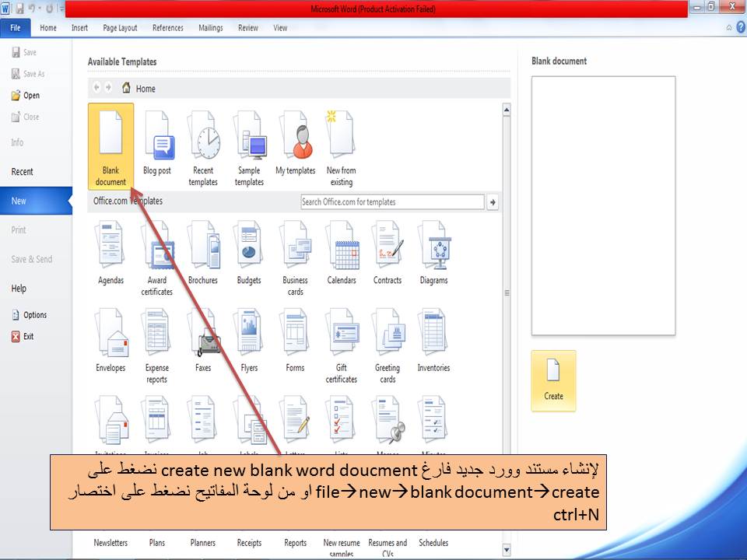Click Save As in the backstage menu
The width and height of the screenshot is (747, 560).
28,74
